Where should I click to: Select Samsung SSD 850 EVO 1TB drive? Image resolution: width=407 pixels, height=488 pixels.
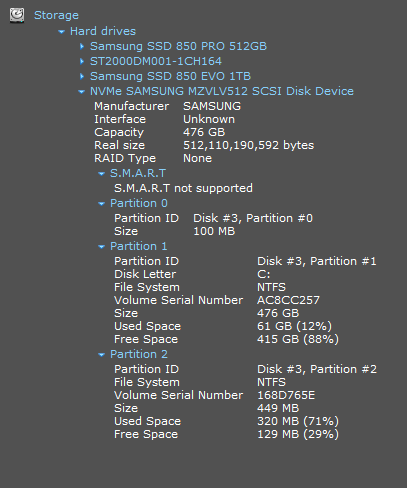[x=170, y=76]
